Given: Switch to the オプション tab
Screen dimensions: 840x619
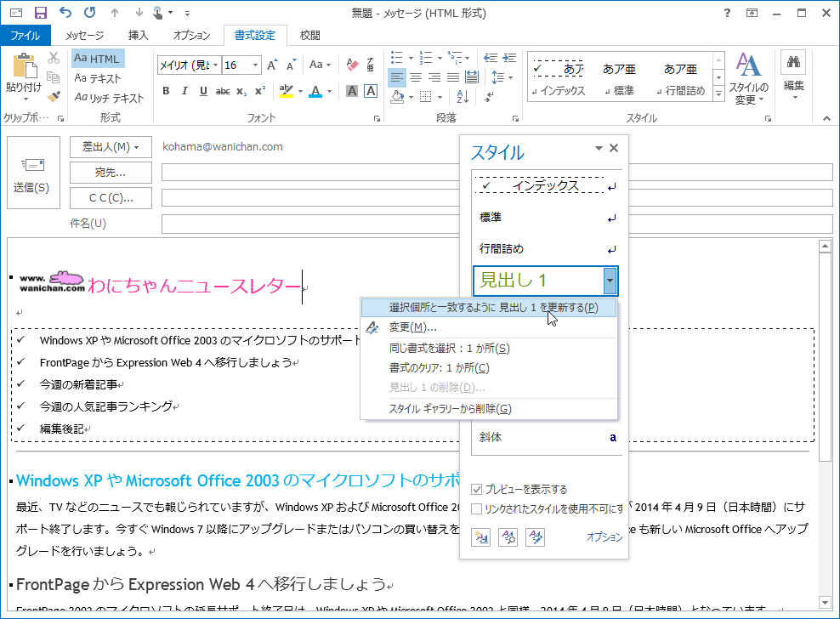Looking at the screenshot, I should coord(191,36).
